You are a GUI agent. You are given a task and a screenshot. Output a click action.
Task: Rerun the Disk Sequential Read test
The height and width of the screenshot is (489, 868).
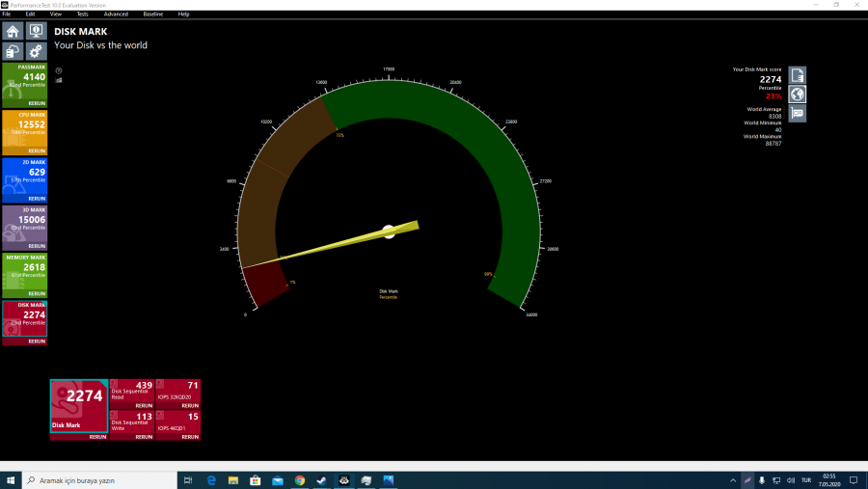(x=144, y=406)
